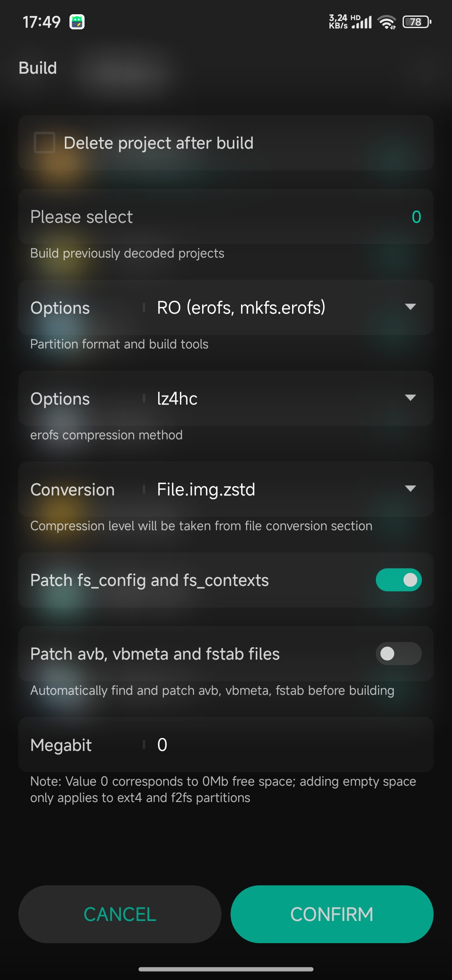This screenshot has height=980, width=452.
Task: Disable Patch fs_config and fs_contexts switch
Action: [398, 580]
